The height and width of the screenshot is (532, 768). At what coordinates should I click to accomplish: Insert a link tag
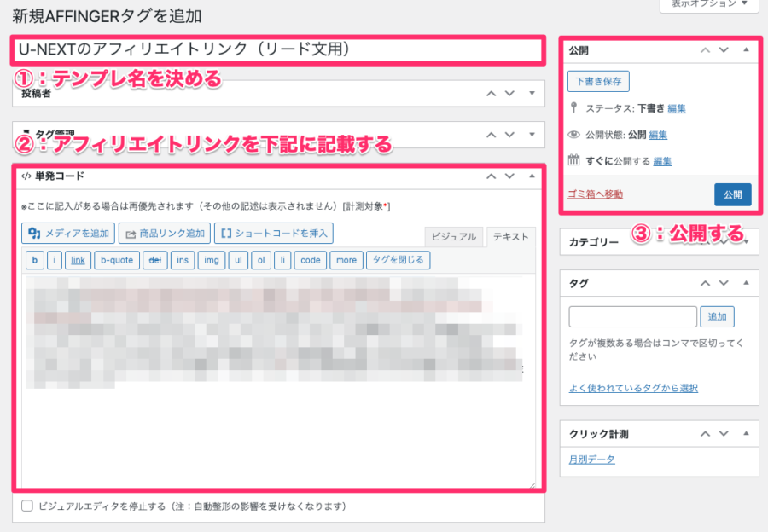tap(78, 260)
